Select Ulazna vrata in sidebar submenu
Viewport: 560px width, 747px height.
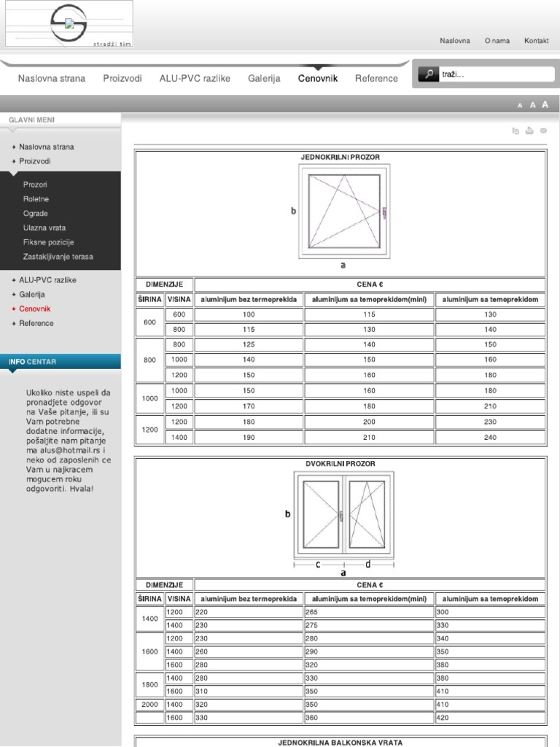click(x=44, y=228)
